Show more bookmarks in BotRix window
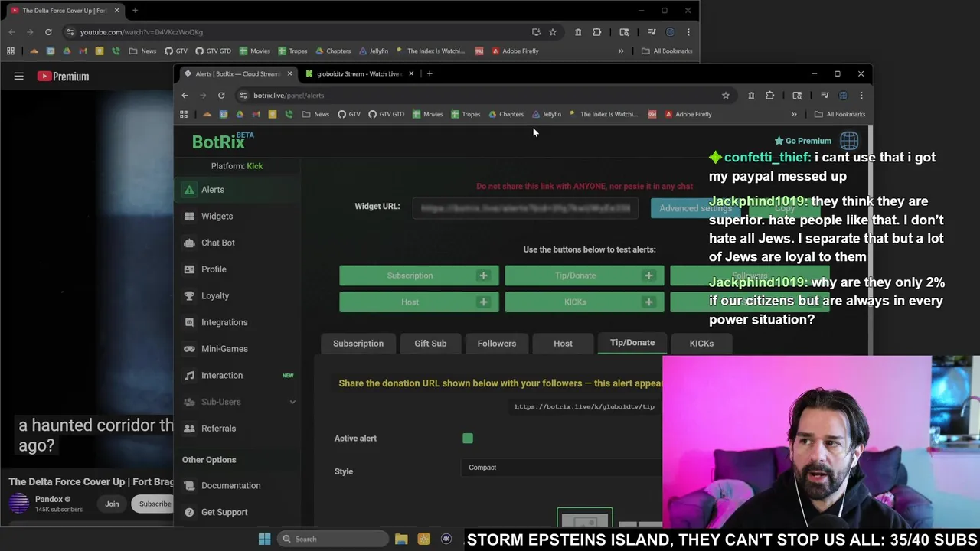This screenshot has height=551, width=980. coord(794,114)
